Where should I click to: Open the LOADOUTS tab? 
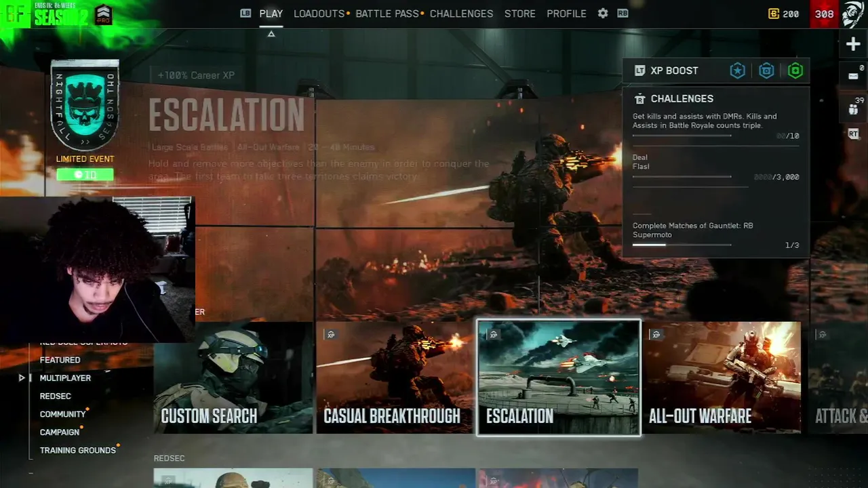click(x=319, y=14)
